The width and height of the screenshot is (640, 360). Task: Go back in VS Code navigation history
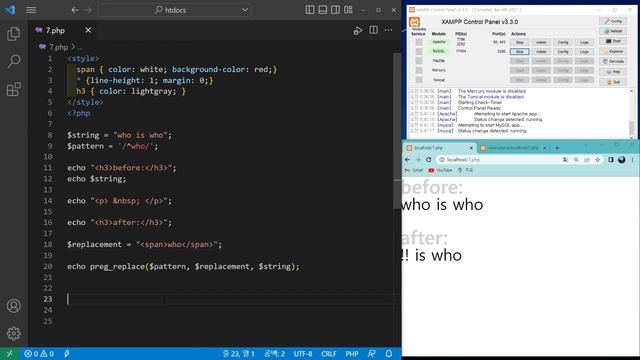[x=75, y=10]
